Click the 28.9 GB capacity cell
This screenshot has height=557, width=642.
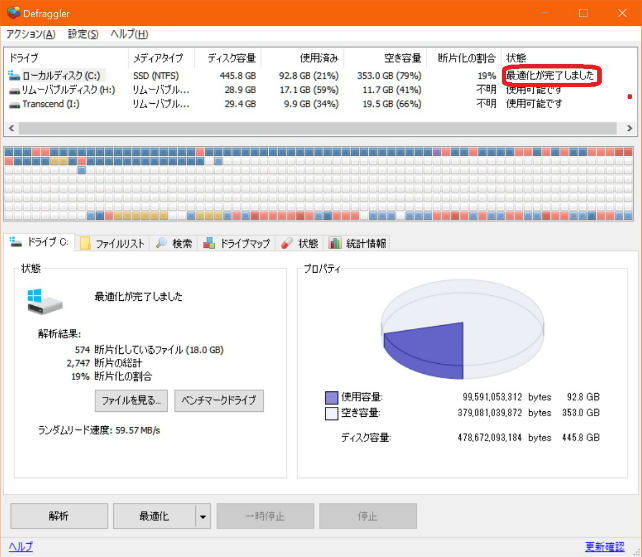[x=240, y=90]
